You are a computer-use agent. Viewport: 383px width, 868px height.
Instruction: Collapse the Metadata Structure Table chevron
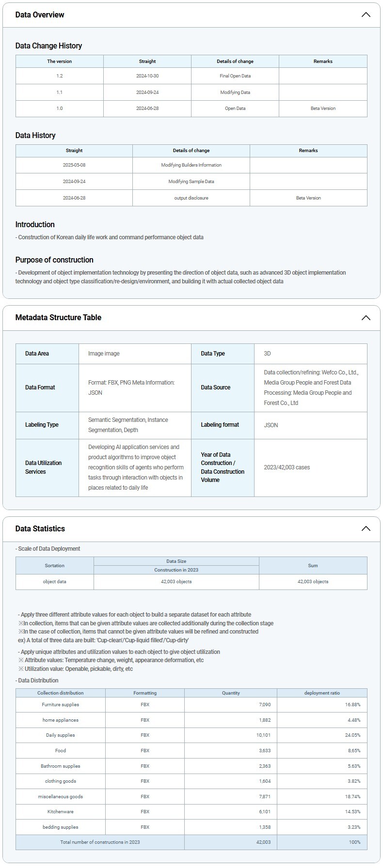[366, 318]
